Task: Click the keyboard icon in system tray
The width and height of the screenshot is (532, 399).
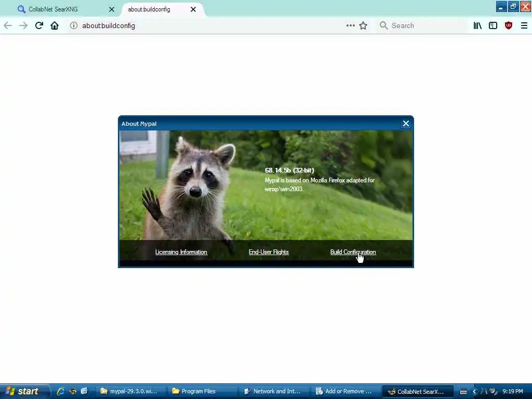Action: [x=463, y=392]
